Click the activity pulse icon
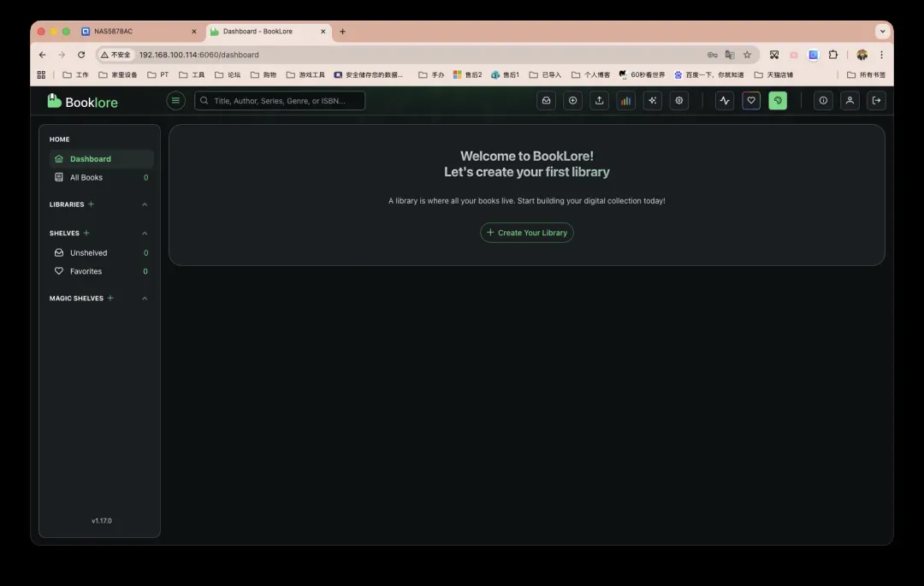This screenshot has height=586, width=924. tap(725, 101)
